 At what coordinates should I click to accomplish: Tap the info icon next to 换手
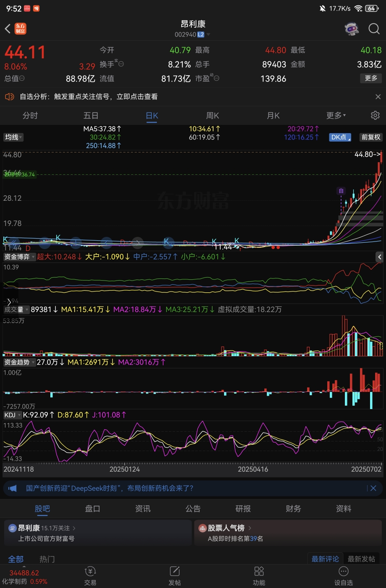(x=121, y=64)
